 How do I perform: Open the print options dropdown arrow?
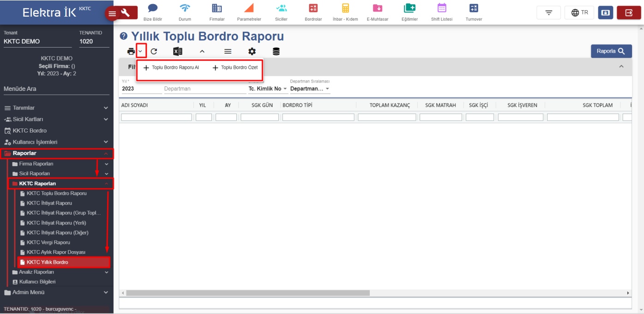point(141,51)
